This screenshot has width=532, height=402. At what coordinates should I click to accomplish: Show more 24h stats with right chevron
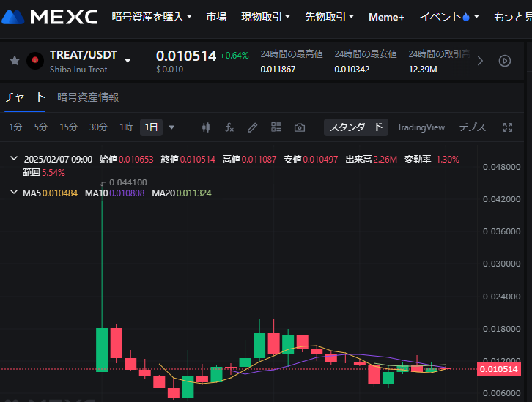tap(480, 61)
